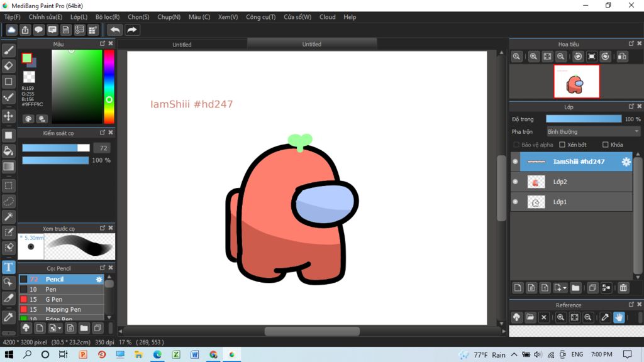
Task: Zoom out using the Navigator panel
Action: coord(560,57)
